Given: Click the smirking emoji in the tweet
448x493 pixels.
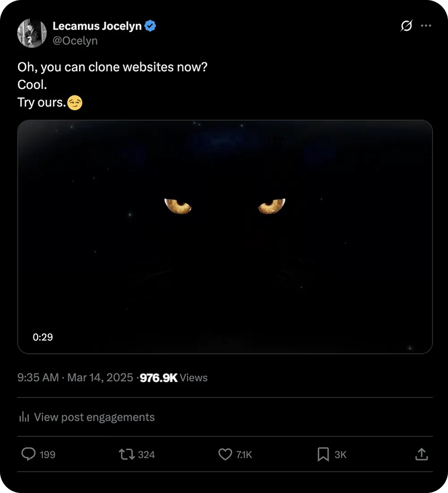Looking at the screenshot, I should (x=75, y=103).
